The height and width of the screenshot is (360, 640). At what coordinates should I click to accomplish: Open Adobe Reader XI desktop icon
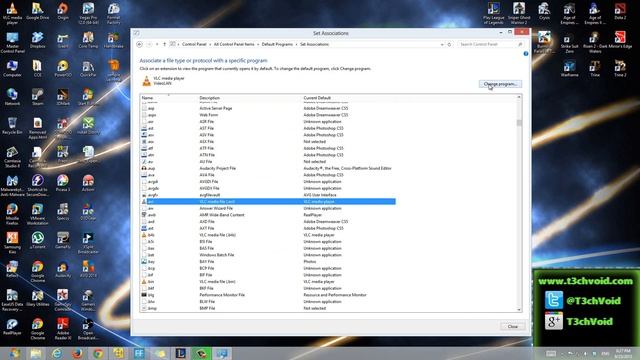[x=63, y=329]
